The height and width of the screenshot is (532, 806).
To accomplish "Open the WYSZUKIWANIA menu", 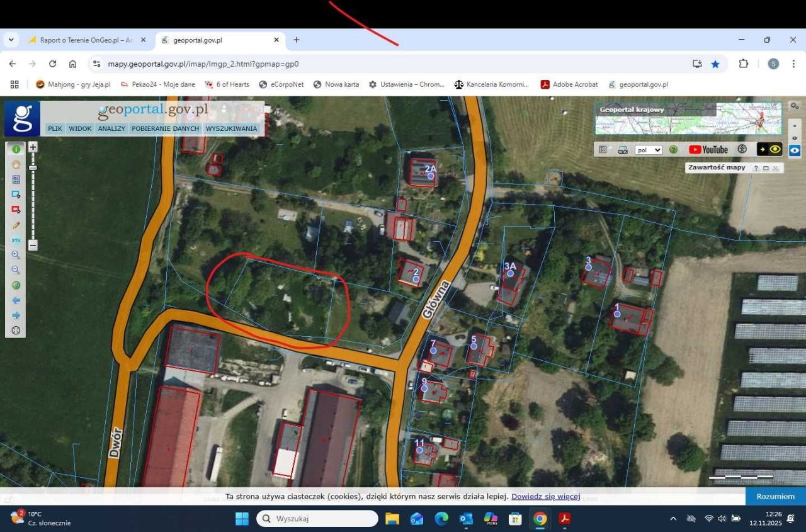I will 231,128.
